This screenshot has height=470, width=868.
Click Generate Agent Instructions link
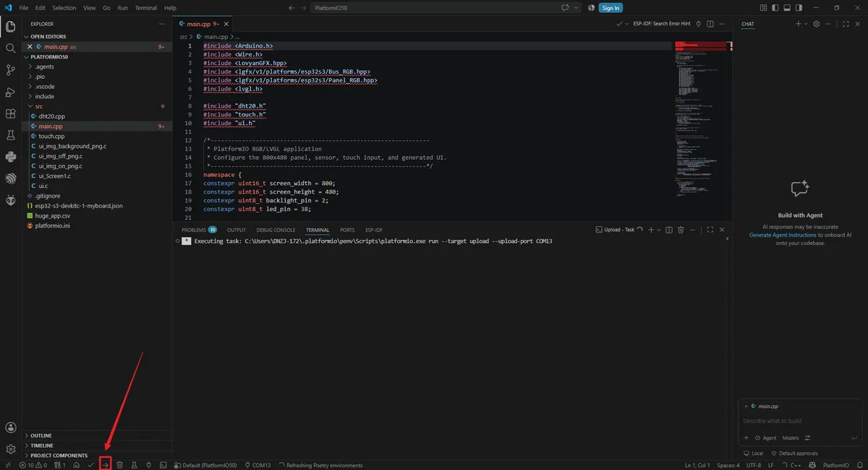coord(783,235)
